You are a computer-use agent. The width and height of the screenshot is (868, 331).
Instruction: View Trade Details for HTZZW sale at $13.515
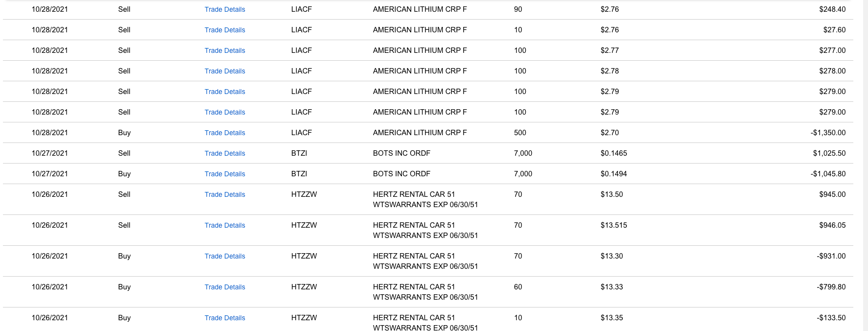tap(225, 225)
